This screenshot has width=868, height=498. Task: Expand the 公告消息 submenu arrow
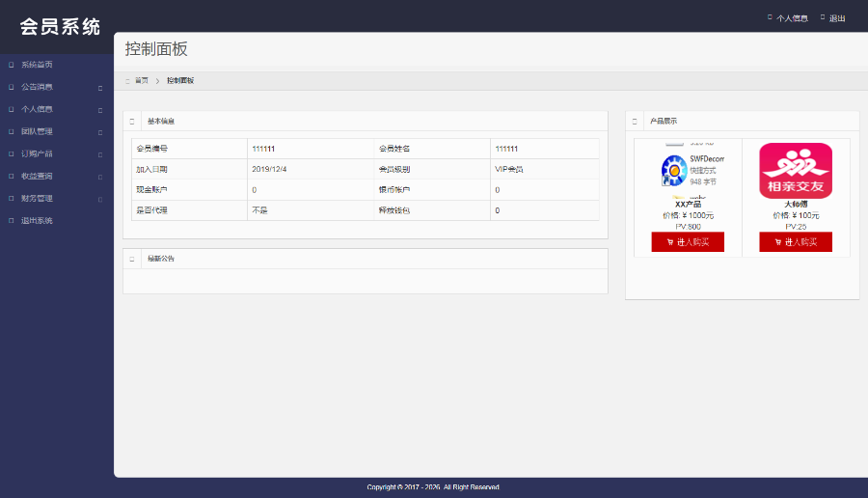click(x=100, y=88)
